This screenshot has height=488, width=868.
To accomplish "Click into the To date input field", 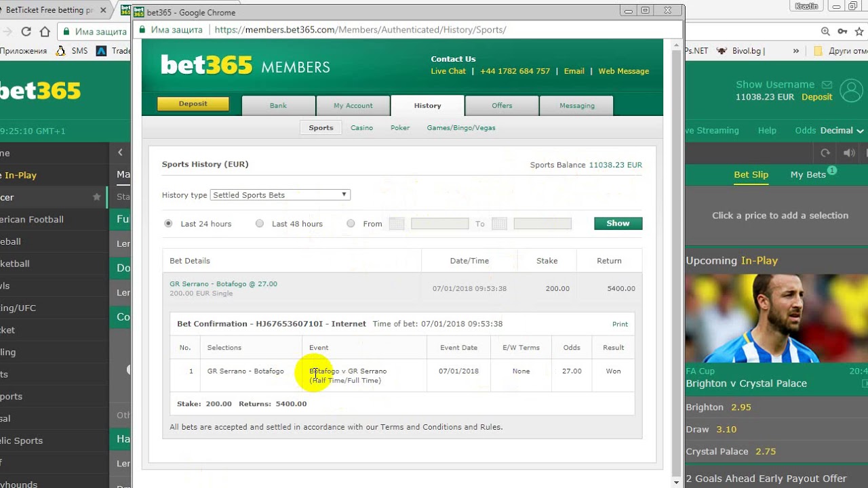I will coord(542,224).
